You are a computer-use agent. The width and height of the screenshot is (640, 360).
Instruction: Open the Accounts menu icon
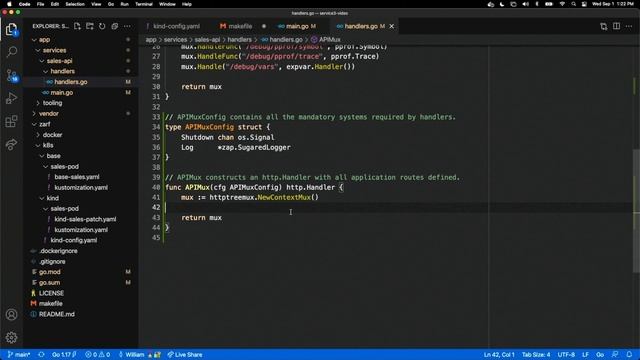coord(11,314)
